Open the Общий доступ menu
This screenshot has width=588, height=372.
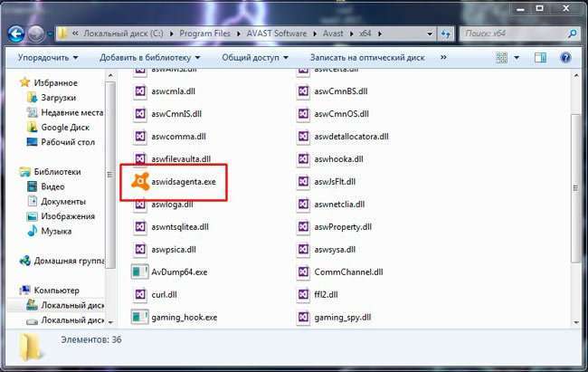tap(255, 58)
